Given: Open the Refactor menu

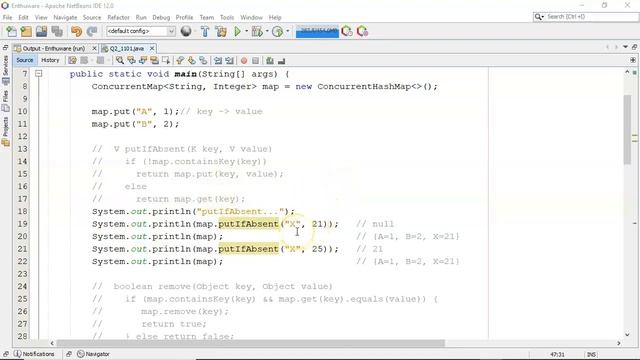Looking at the screenshot, I should [x=118, y=18].
